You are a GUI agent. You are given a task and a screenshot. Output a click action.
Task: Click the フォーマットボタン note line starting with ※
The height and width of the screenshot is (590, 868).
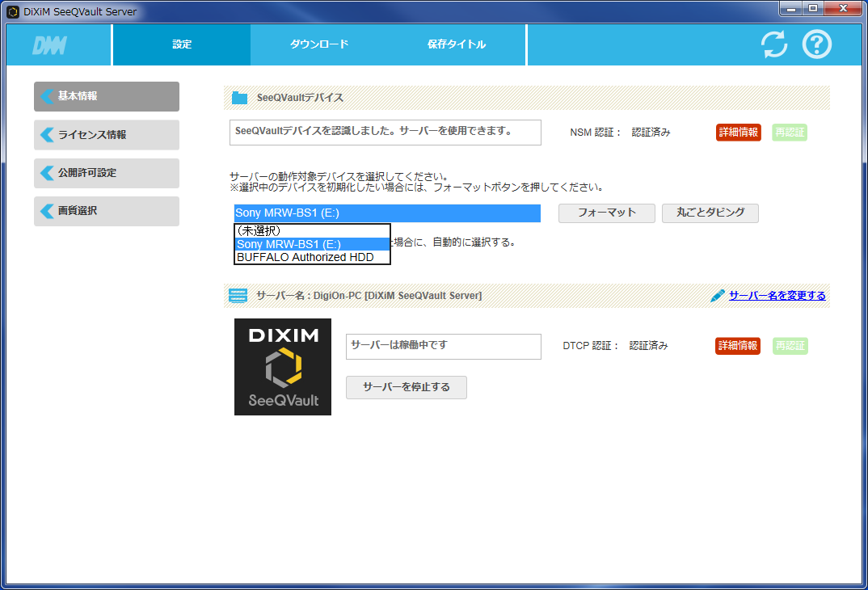[x=417, y=188]
